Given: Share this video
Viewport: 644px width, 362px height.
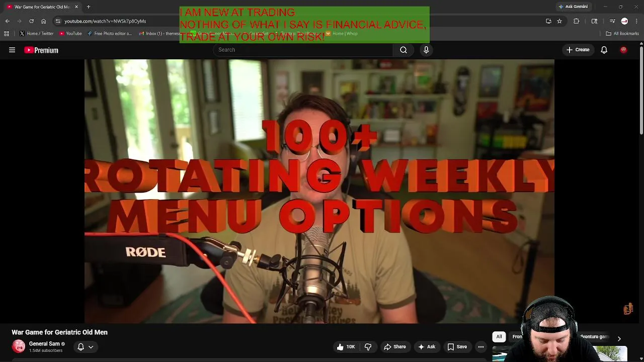Looking at the screenshot, I should pos(394,346).
